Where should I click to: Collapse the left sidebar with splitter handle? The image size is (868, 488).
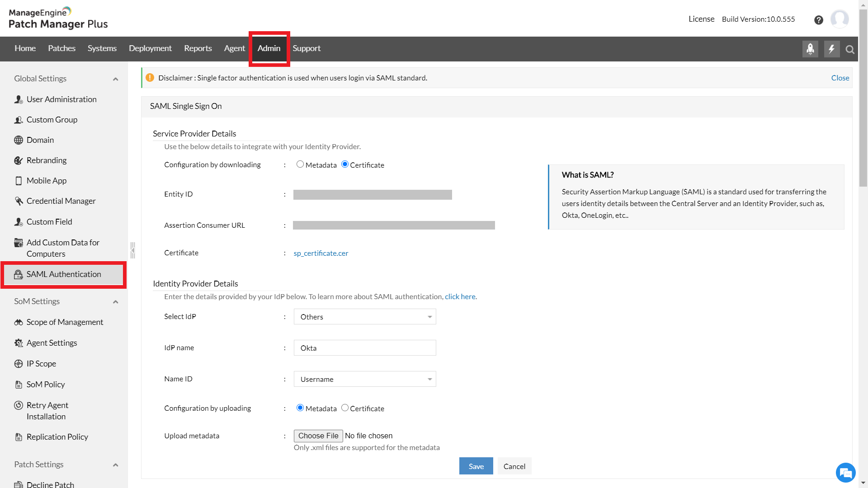click(x=132, y=250)
